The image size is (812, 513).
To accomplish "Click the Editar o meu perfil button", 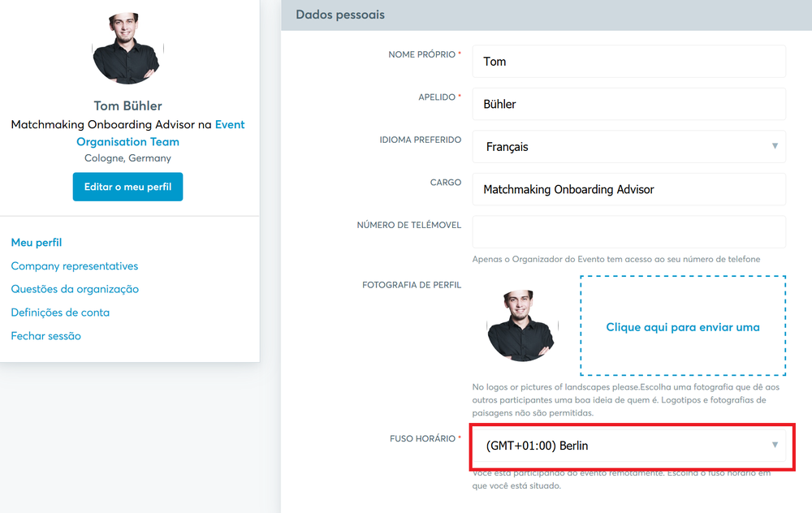I will [x=128, y=187].
